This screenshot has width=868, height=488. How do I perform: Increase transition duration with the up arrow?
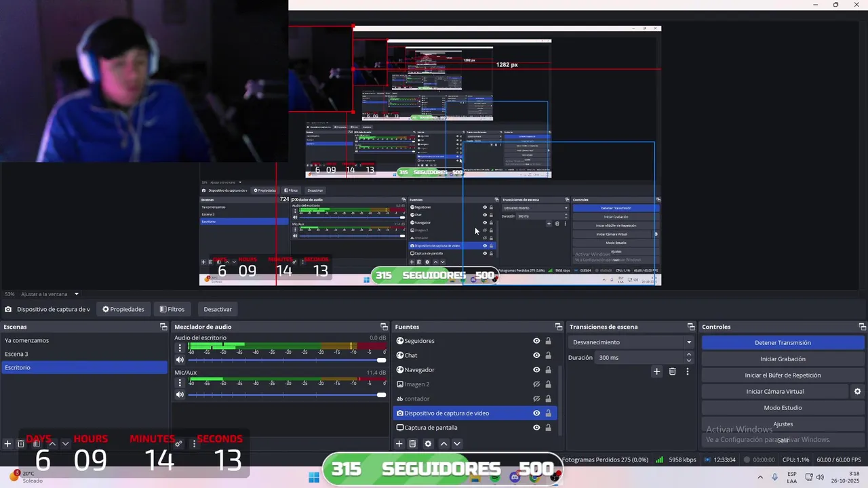(x=689, y=354)
